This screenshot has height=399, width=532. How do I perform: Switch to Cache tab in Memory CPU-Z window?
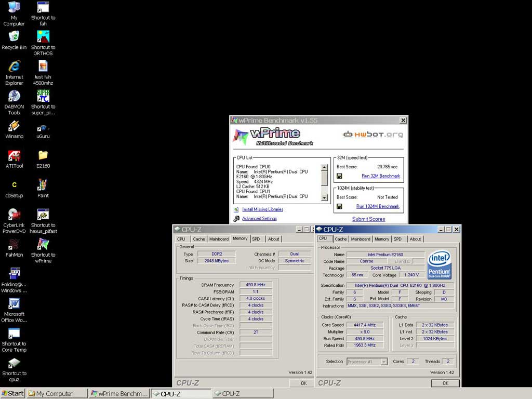[199, 239]
